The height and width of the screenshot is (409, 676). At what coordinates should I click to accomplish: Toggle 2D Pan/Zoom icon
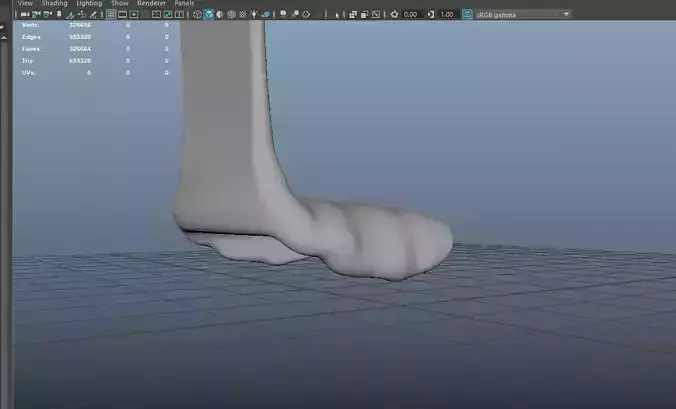coord(82,14)
